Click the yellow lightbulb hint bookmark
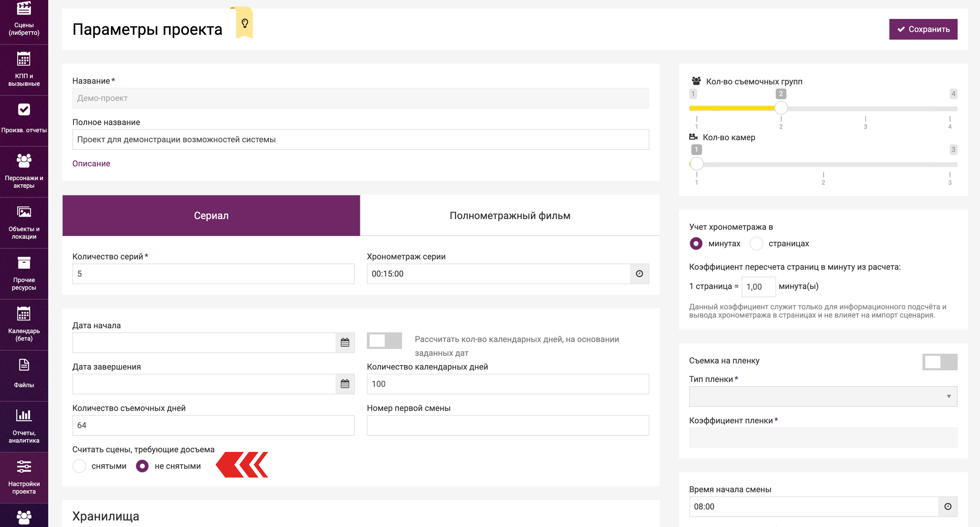Viewport: 980px width, 527px height. [245, 23]
